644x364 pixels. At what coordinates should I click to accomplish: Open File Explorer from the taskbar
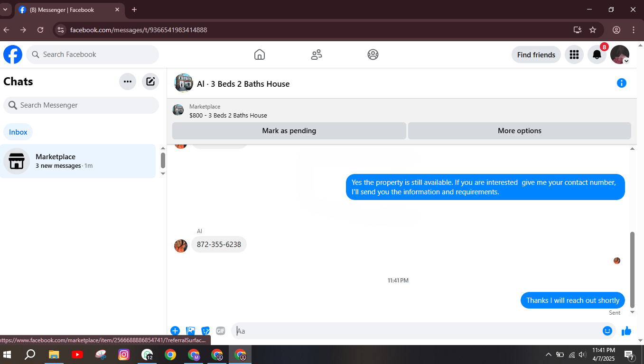point(54,355)
